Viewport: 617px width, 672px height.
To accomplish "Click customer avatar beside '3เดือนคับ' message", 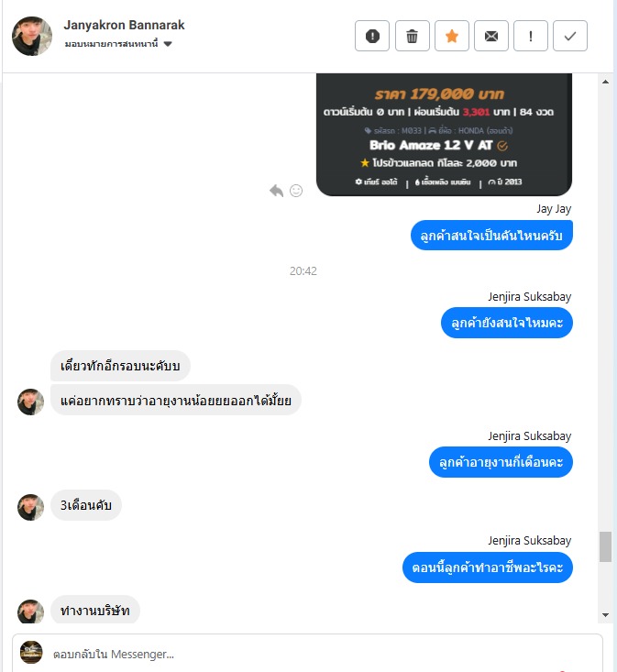I will click(x=30, y=507).
